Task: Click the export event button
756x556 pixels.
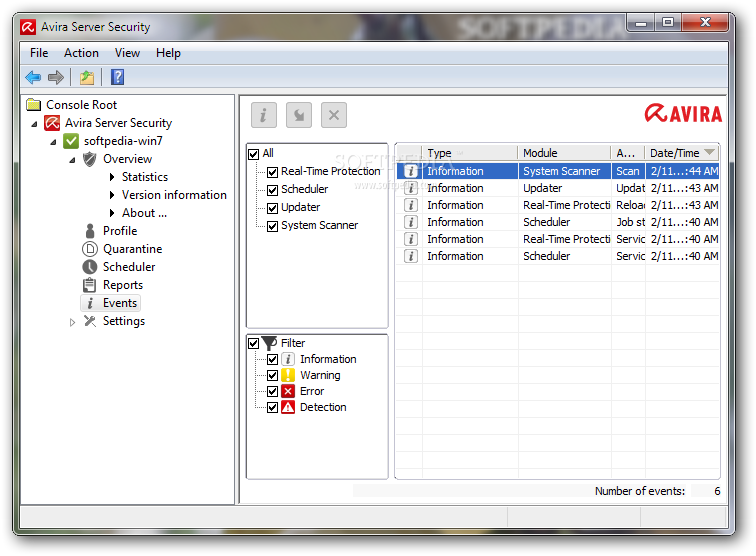Action: pyautogui.click(x=299, y=115)
